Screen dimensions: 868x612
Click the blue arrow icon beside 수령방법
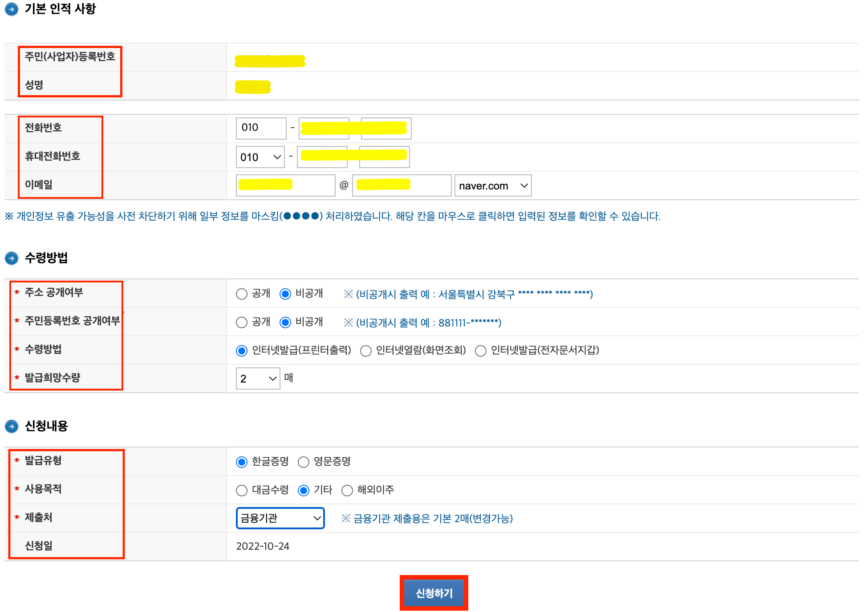pos(11,258)
